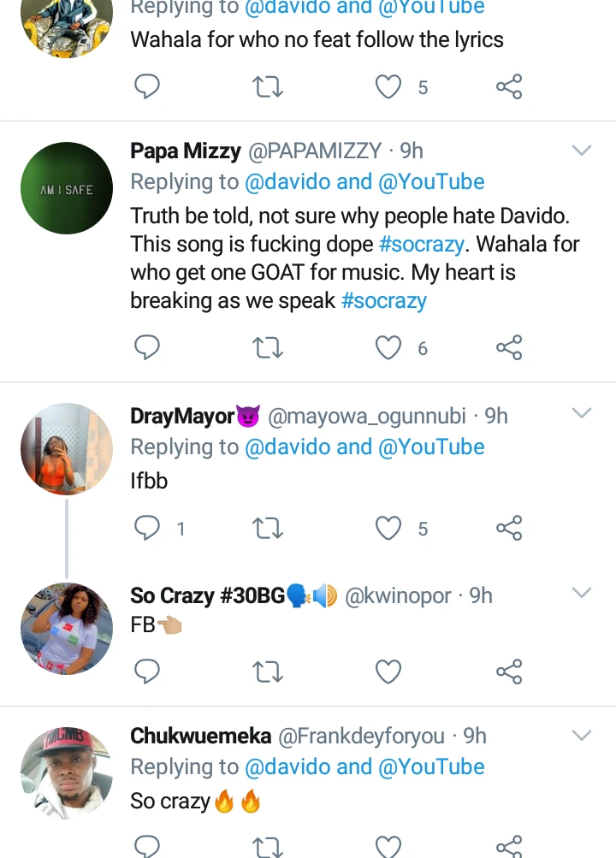Open dropdown arrow on Chukwuemeka's tweet

(x=582, y=736)
